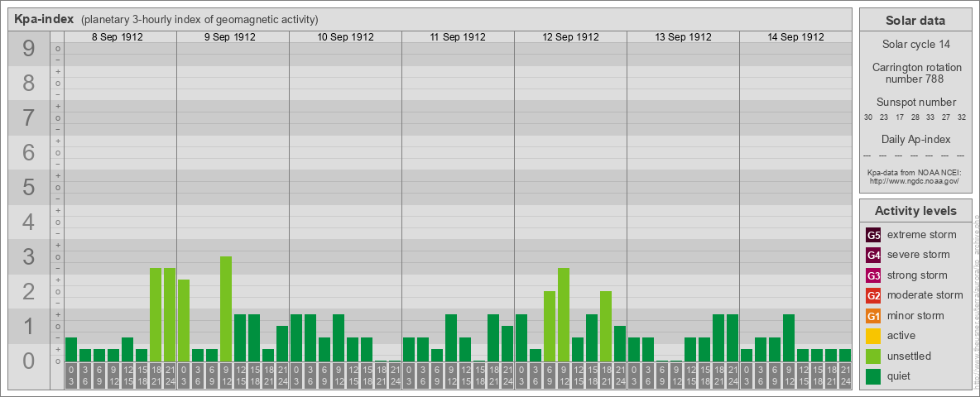Click the 'quiet' legend label
Image resolution: width=980 pixels, height=397 pixels.
pos(900,375)
